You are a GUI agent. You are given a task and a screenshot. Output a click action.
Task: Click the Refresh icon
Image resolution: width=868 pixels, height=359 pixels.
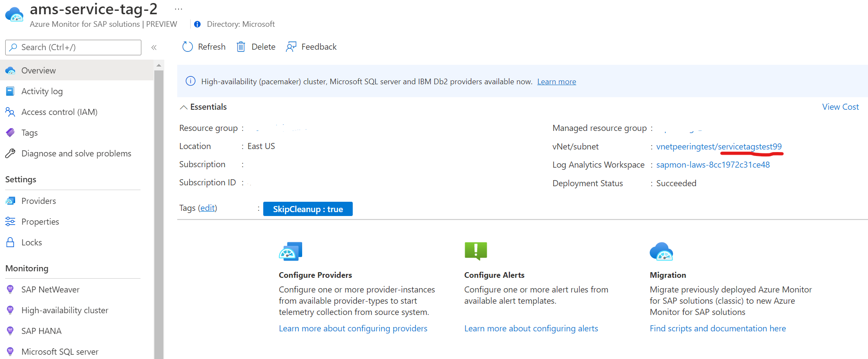point(188,47)
